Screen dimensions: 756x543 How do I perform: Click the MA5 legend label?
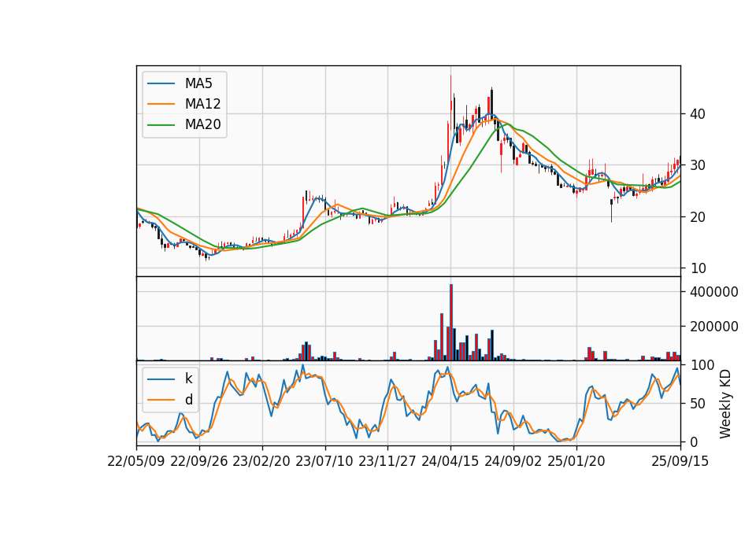point(198,83)
